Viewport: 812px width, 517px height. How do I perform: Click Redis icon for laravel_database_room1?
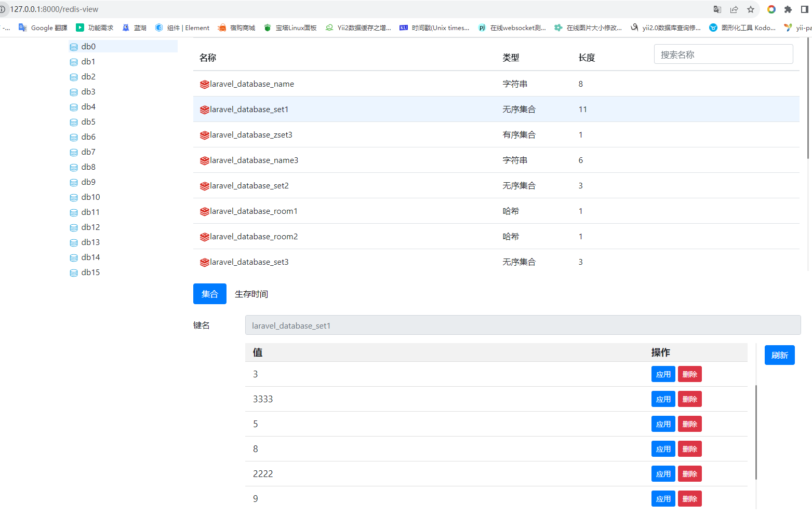coord(205,211)
